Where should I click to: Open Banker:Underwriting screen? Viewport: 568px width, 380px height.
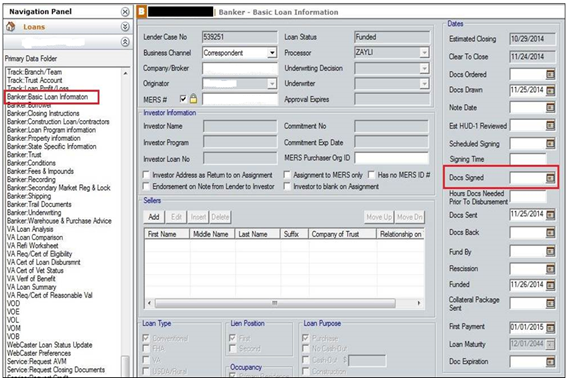34,213
